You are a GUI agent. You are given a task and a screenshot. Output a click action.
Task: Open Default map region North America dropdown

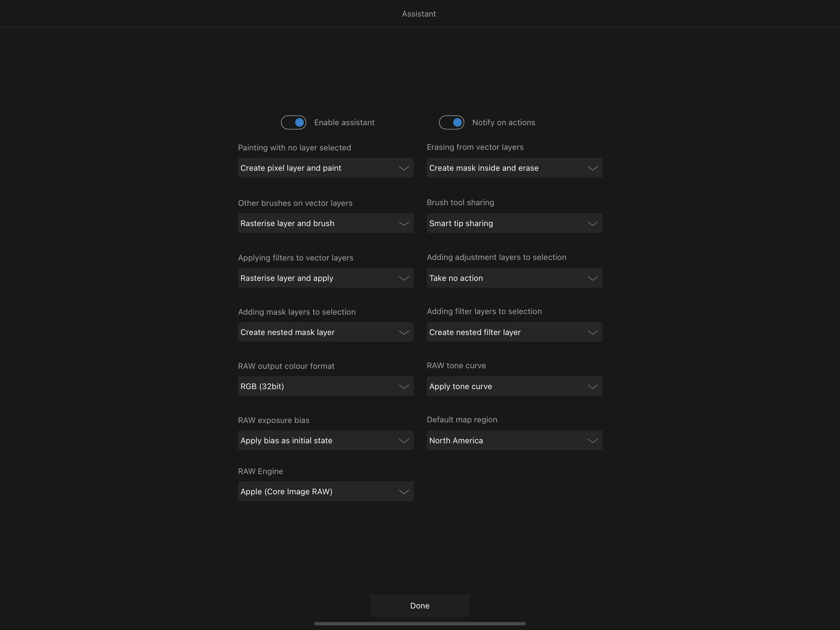click(514, 440)
